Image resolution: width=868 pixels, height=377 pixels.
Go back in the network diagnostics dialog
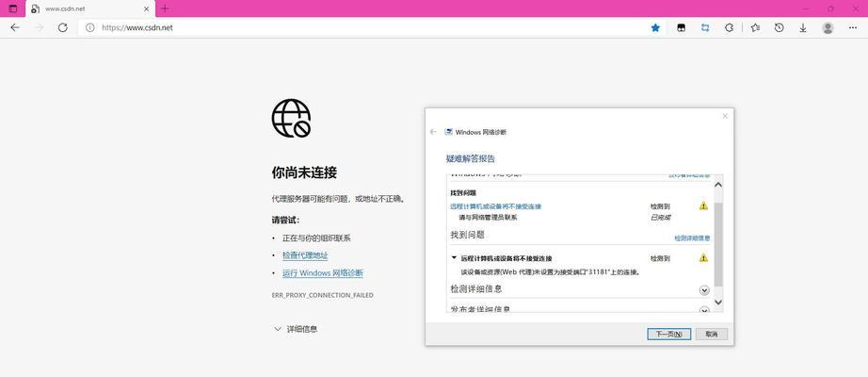pyautogui.click(x=433, y=132)
